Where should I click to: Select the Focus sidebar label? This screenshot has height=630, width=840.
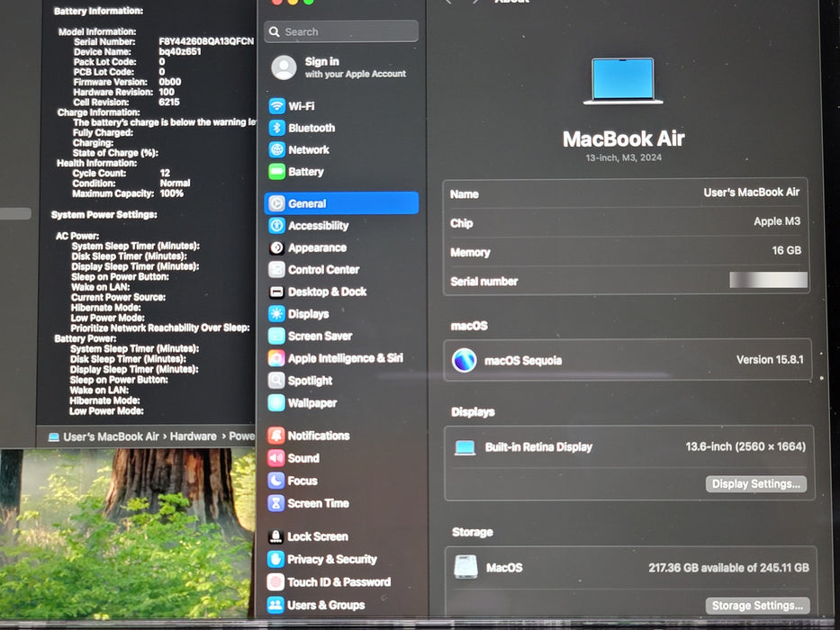point(303,481)
